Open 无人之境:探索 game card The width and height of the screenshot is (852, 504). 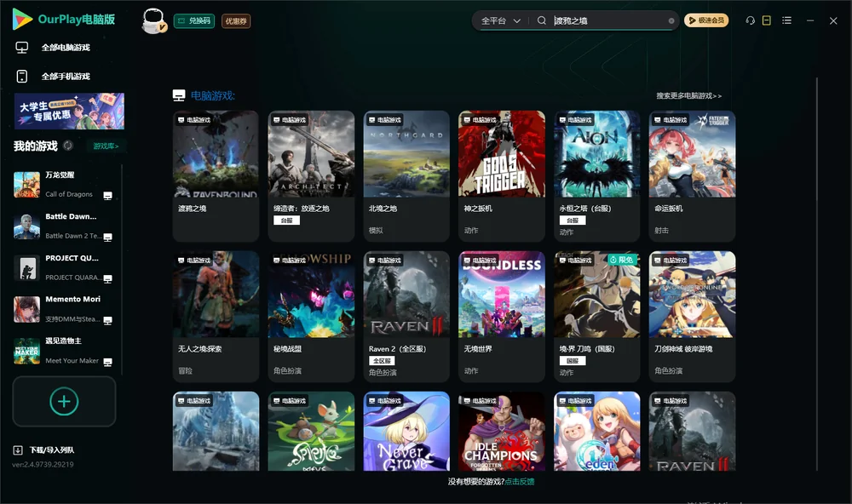coord(216,316)
